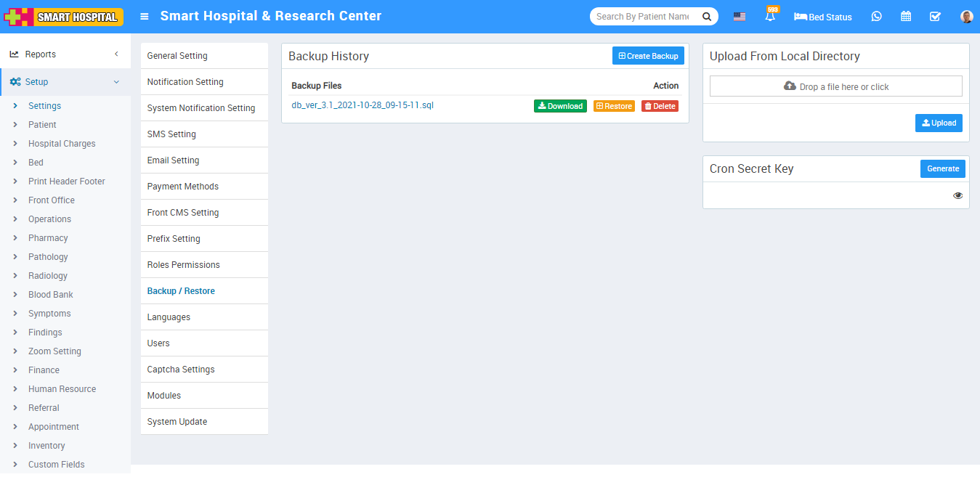Open the language flag selector
Screen dimensions: 980x477
[x=739, y=17]
